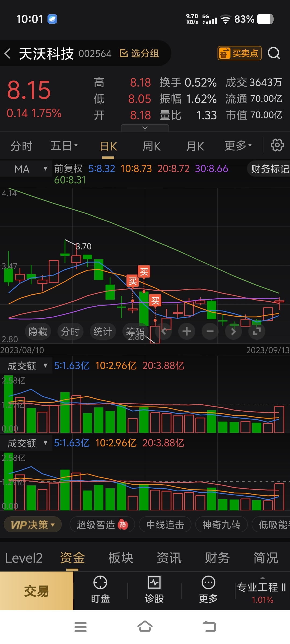
Task: Tap the current price 8.15
Action: coord(29,90)
